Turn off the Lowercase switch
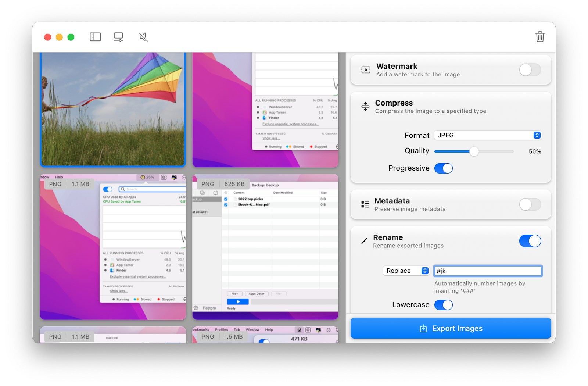The width and height of the screenshot is (588, 386). click(444, 305)
